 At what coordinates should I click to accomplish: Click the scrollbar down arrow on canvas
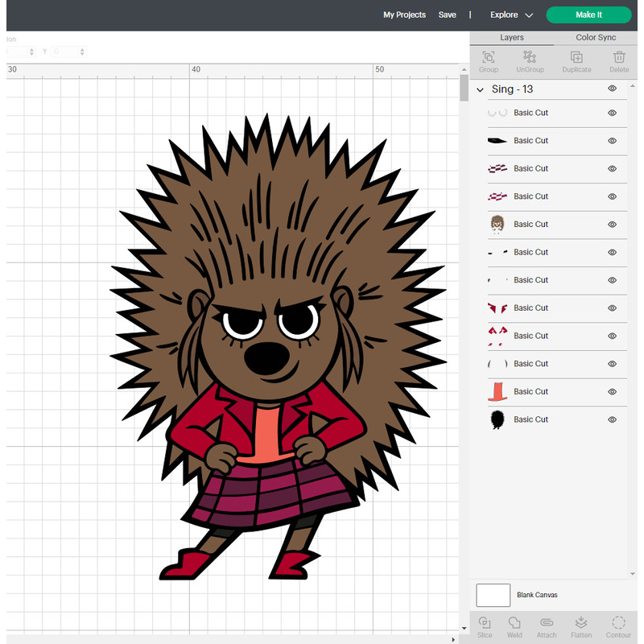pos(464,627)
